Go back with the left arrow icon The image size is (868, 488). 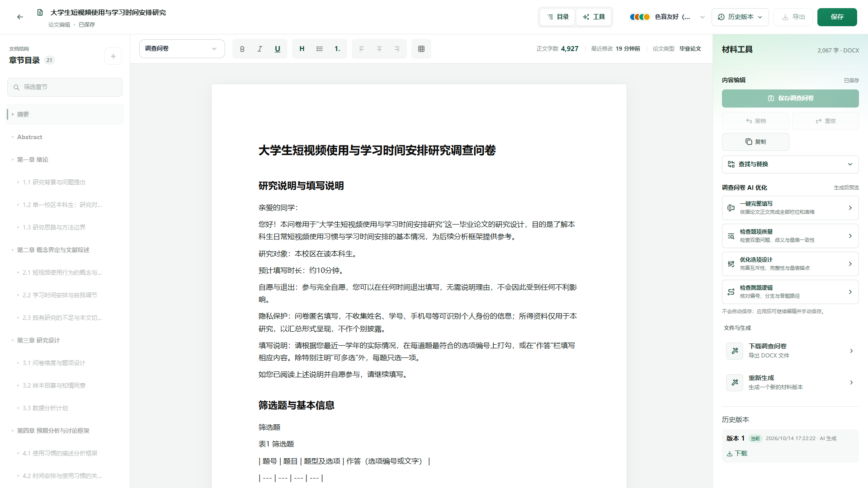[20, 17]
